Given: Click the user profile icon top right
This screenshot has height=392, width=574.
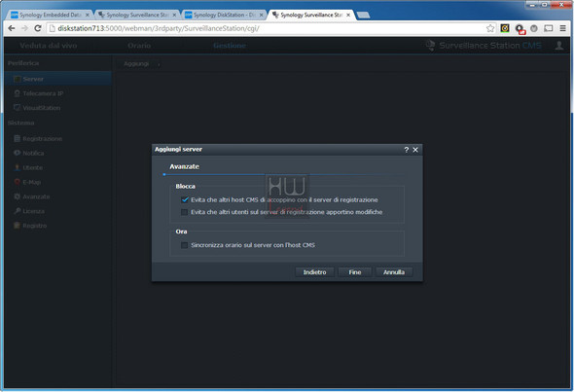Looking at the screenshot, I should coord(559,46).
